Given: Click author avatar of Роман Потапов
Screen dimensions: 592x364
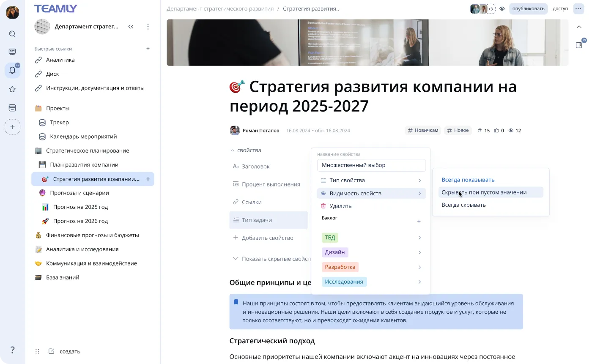Looking at the screenshot, I should click(235, 131).
